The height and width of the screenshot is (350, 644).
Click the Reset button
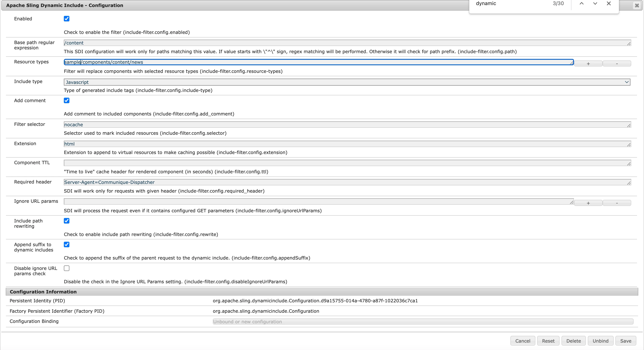coord(548,341)
